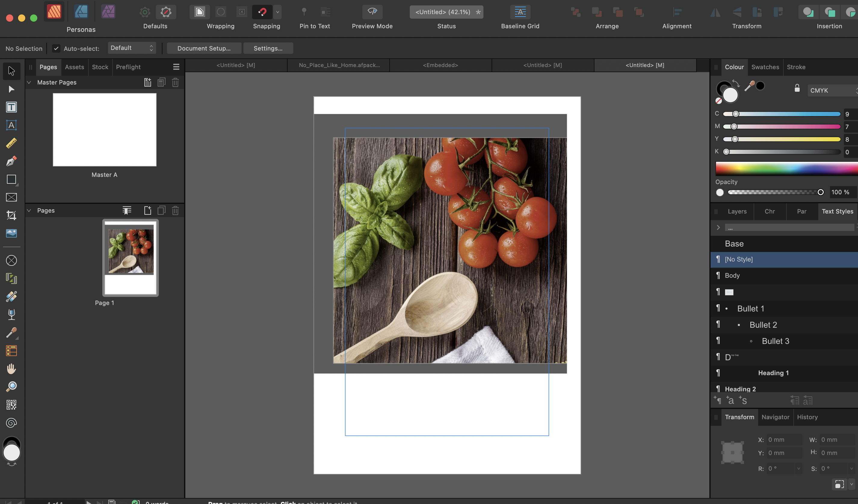The image size is (858, 504).
Task: Activate the Vector Crop tool
Action: [x=11, y=215]
